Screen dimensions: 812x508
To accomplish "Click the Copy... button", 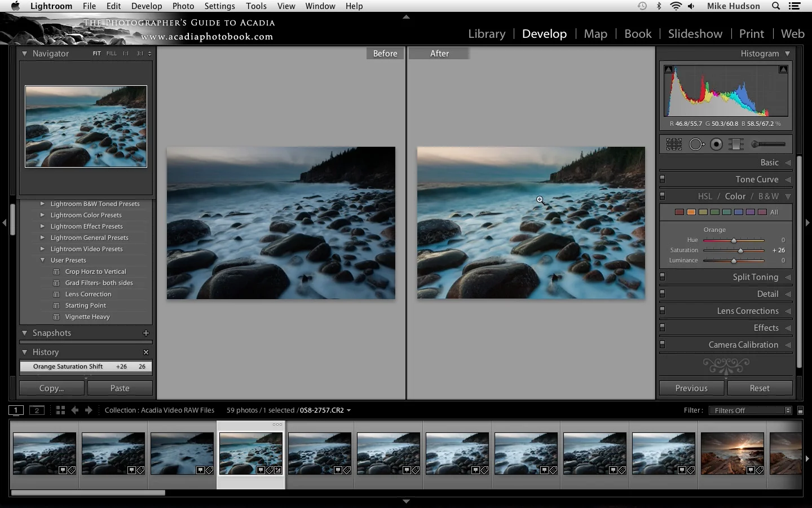I will pyautogui.click(x=52, y=388).
